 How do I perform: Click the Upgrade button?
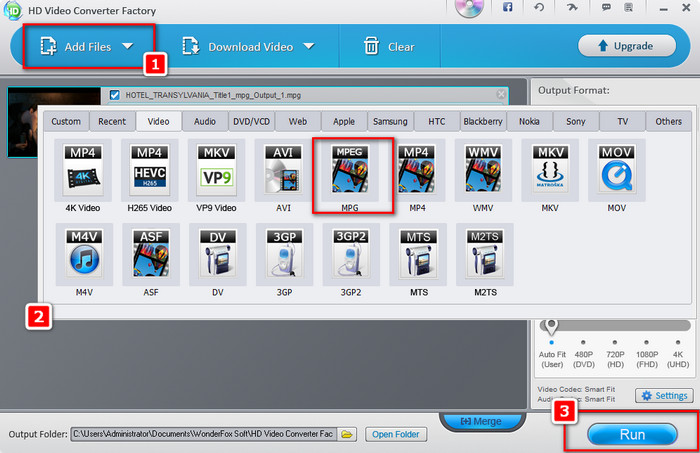click(x=627, y=46)
